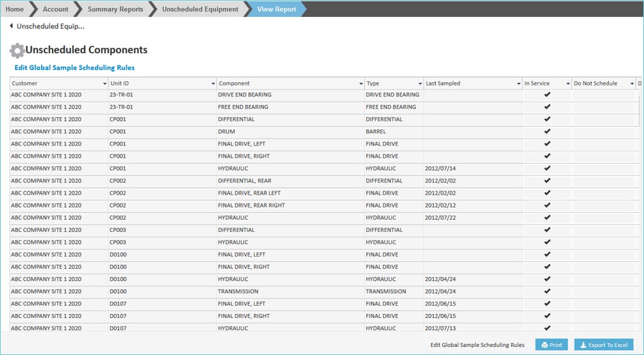
Task: Open the Last Sampled column filter dropdown
Action: (519, 84)
